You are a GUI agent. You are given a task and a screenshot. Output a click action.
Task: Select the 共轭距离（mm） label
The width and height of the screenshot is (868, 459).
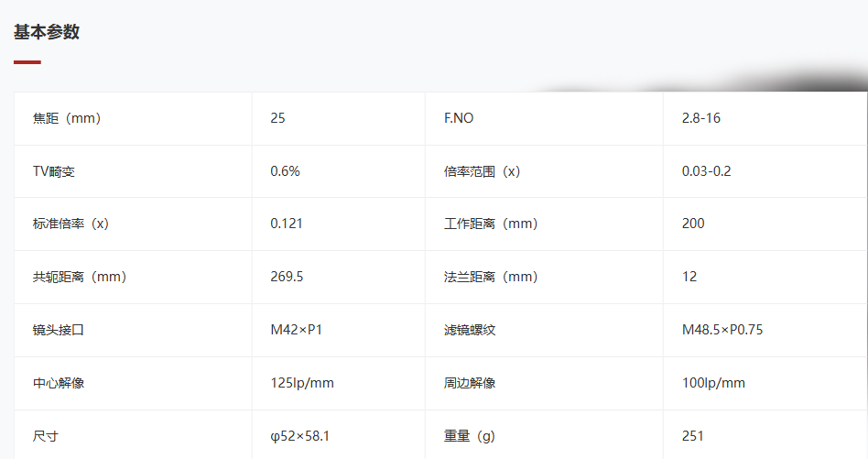[x=80, y=277]
